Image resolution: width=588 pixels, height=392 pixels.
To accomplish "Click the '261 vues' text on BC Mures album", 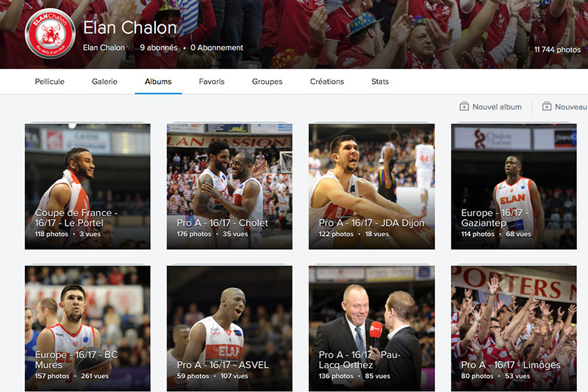I will [x=95, y=376].
